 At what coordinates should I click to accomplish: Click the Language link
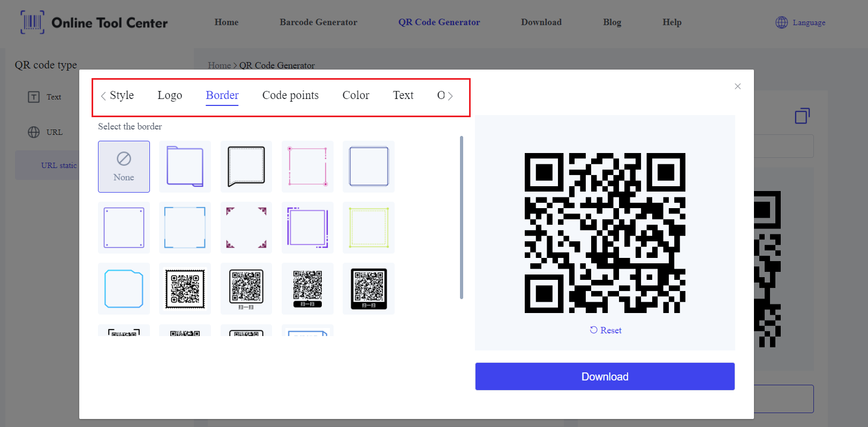coord(809,22)
